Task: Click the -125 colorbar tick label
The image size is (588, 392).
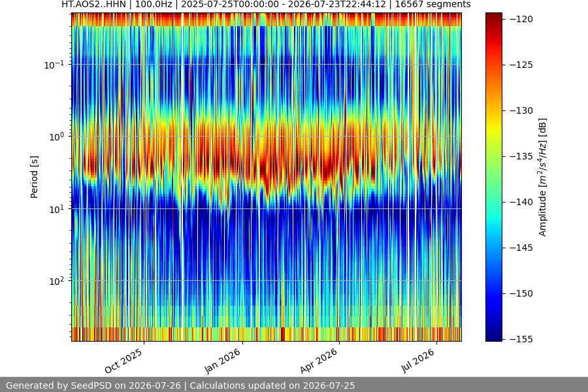Action: click(521, 65)
